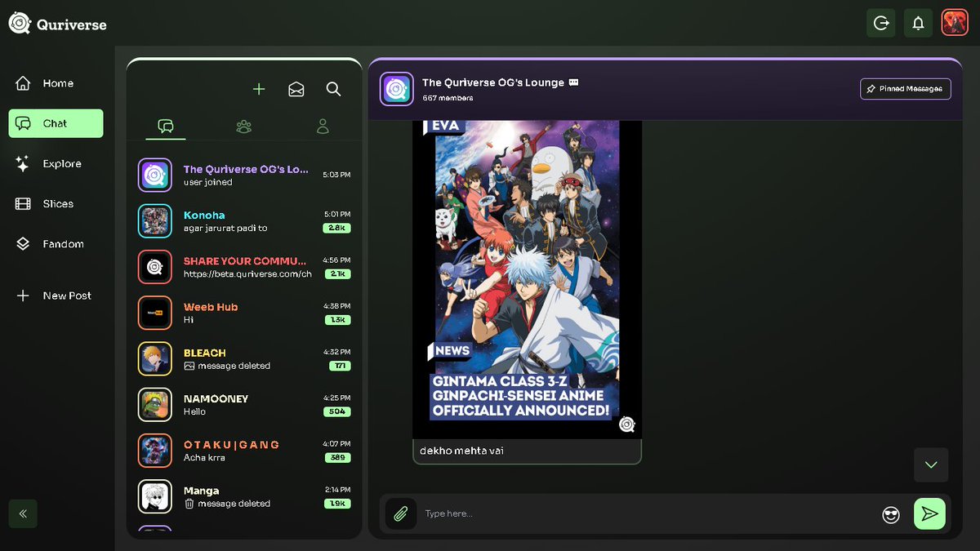Screen dimensions: 980x551
Task: Click the Manga avatar thumbnail
Action: (155, 496)
